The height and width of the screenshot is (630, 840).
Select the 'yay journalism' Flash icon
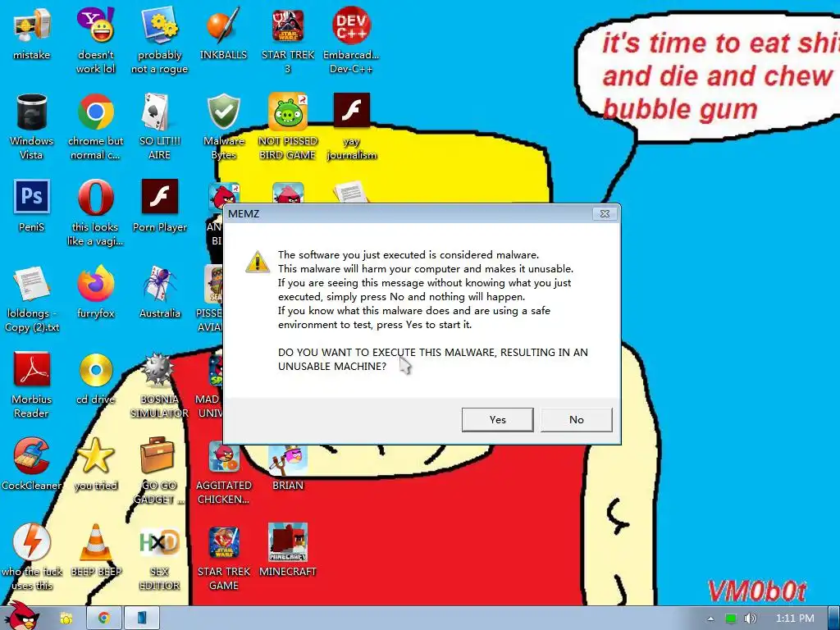pyautogui.click(x=351, y=126)
